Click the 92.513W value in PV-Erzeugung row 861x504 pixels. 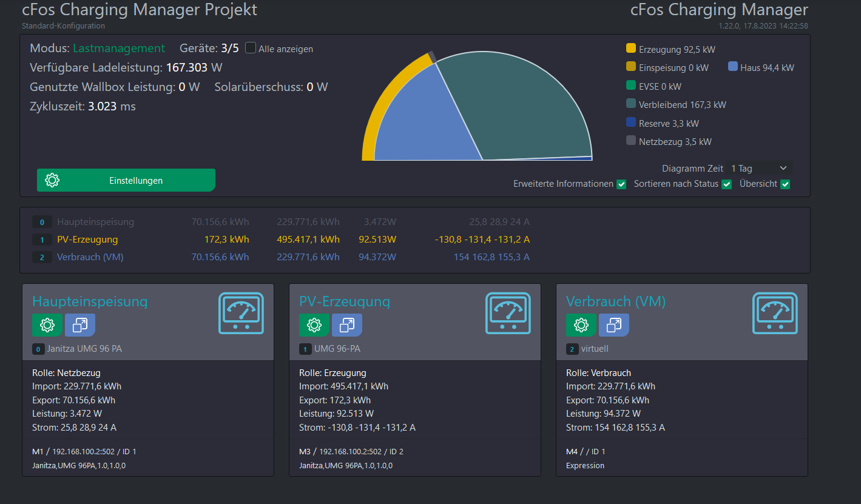377,240
